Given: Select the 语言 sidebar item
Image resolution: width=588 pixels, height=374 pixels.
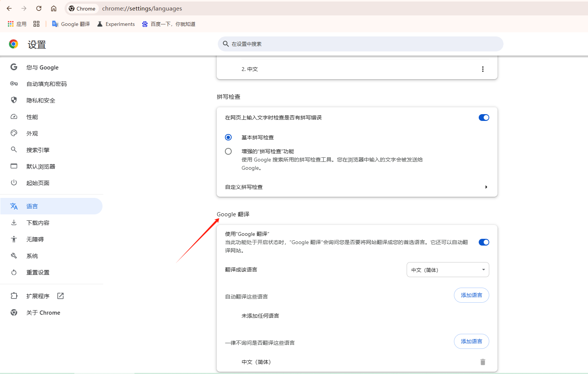Looking at the screenshot, I should [x=51, y=206].
